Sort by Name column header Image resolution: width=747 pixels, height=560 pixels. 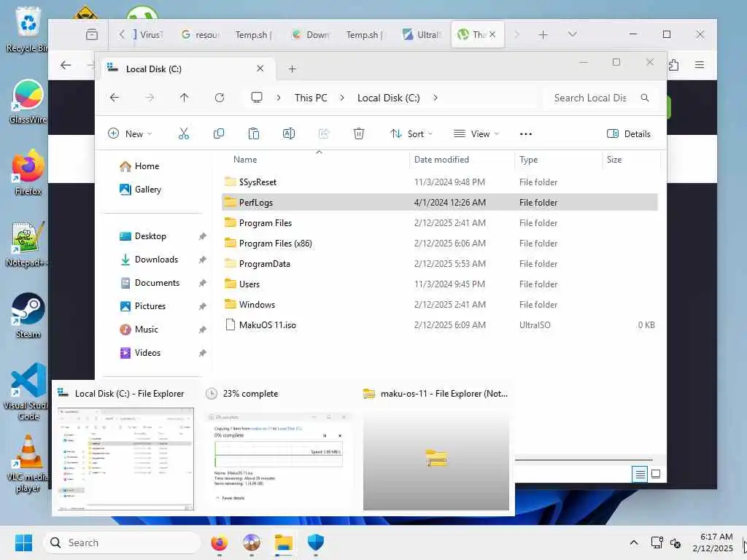(x=245, y=160)
